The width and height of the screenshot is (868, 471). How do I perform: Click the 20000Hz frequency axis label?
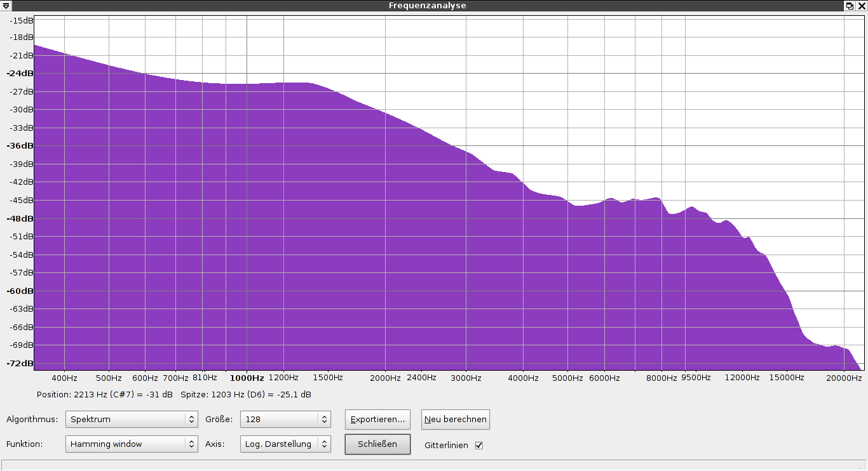pyautogui.click(x=844, y=378)
